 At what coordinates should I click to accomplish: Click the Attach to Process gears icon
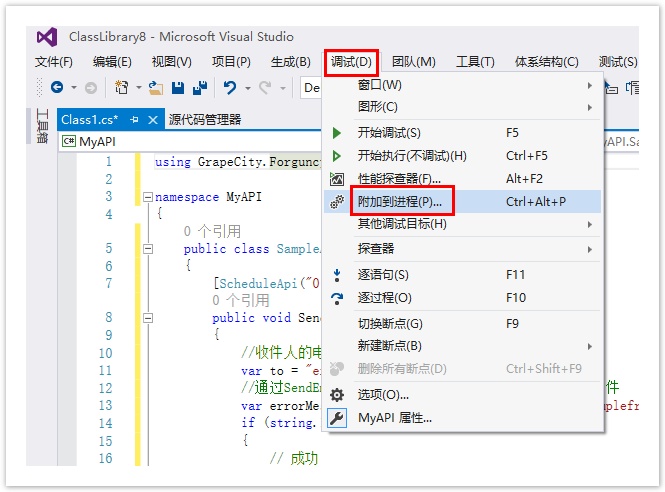(x=337, y=202)
